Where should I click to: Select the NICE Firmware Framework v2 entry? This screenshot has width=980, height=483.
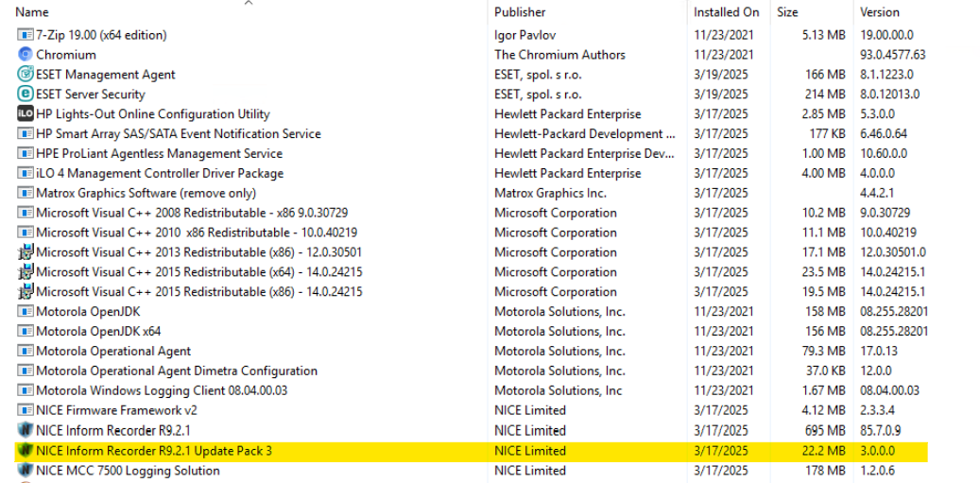[x=117, y=411]
